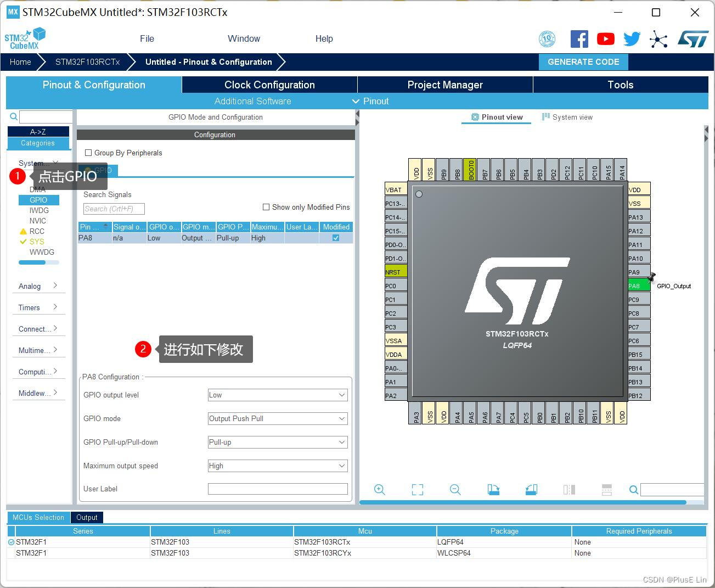This screenshot has width=715, height=588.
Task: Expand the Connectivity category
Action: click(x=38, y=329)
